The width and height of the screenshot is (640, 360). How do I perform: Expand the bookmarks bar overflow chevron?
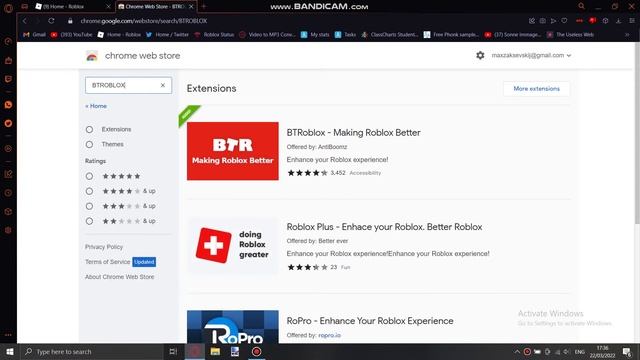627,35
